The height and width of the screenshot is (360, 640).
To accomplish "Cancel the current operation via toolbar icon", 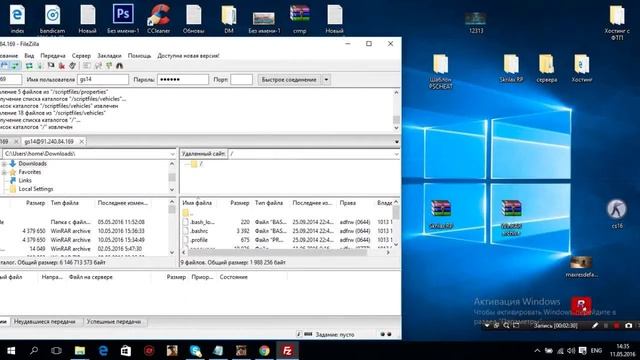I will (51, 66).
